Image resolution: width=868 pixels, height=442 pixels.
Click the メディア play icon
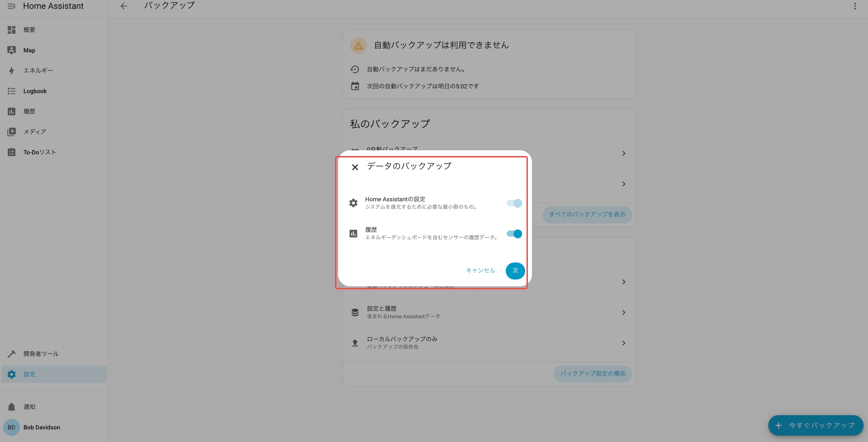point(12,132)
